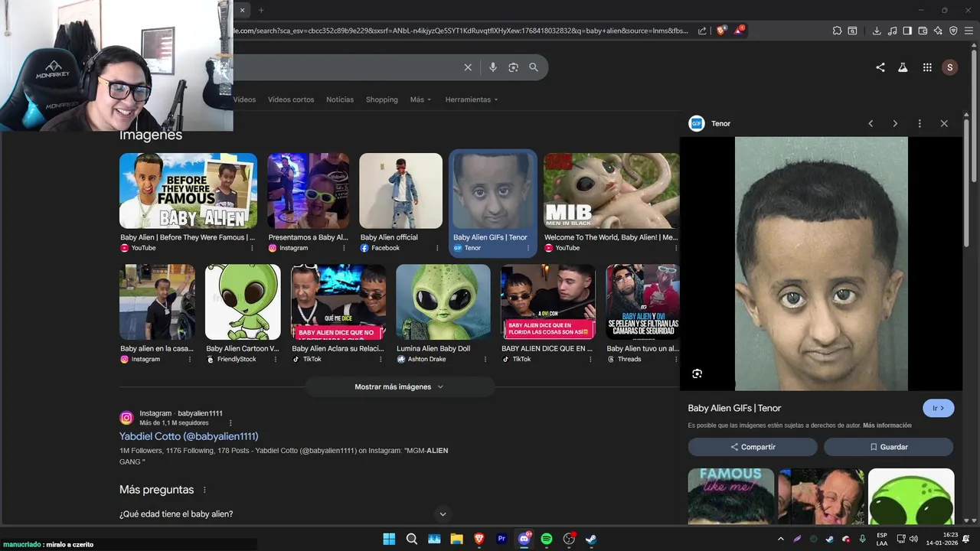The width and height of the screenshot is (980, 551).
Task: Open the preview panel's three-dot options menu
Action: point(920,123)
